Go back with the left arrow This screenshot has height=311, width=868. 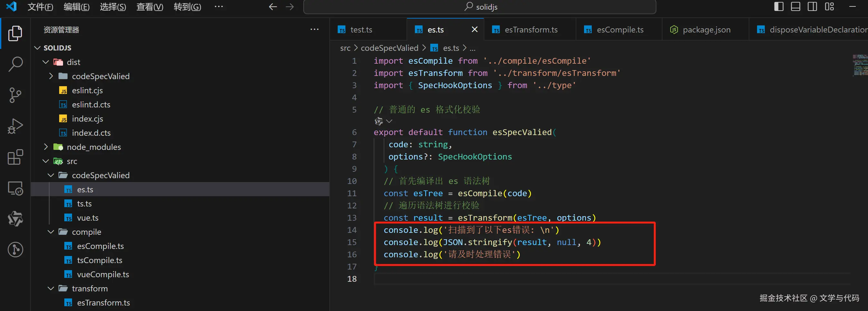pyautogui.click(x=273, y=7)
